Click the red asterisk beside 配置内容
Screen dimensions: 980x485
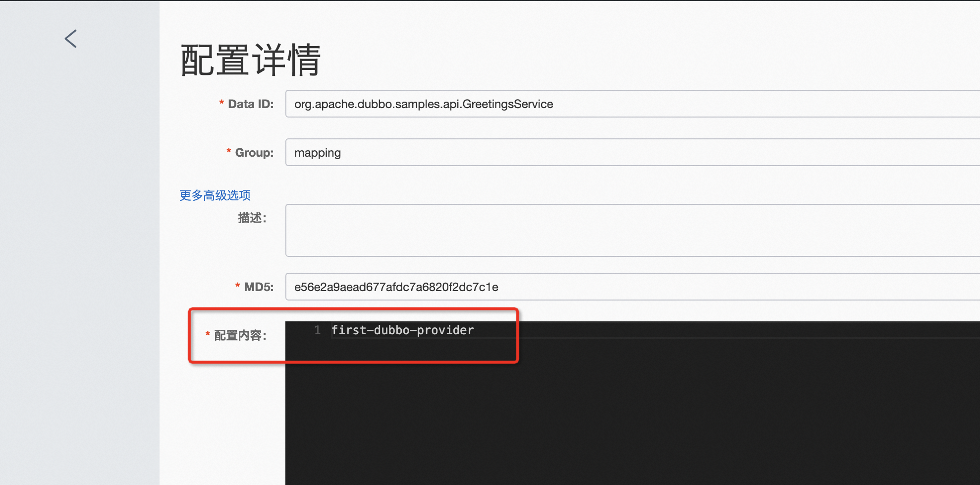pos(208,335)
